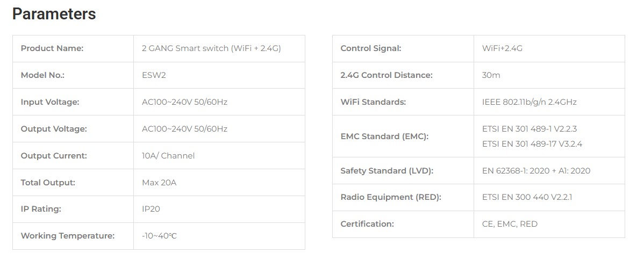Select the CE, EMC, RED certification value
644x267 pixels.
[510, 224]
